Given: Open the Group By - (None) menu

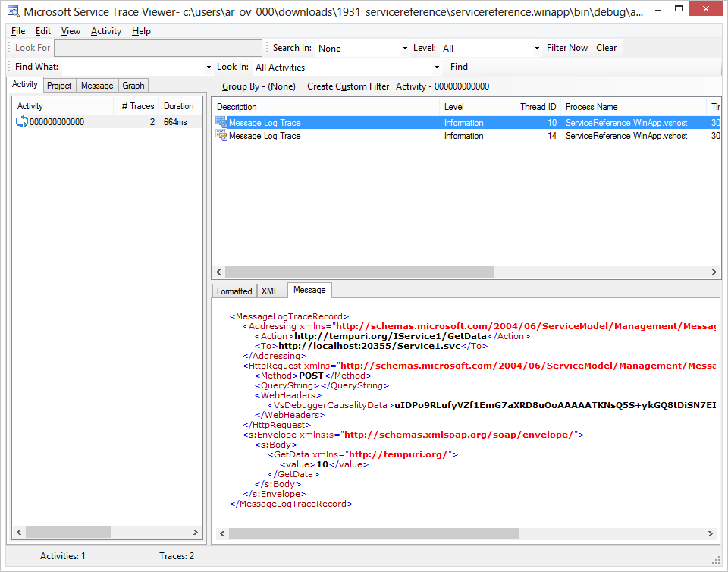Looking at the screenshot, I should 259,86.
